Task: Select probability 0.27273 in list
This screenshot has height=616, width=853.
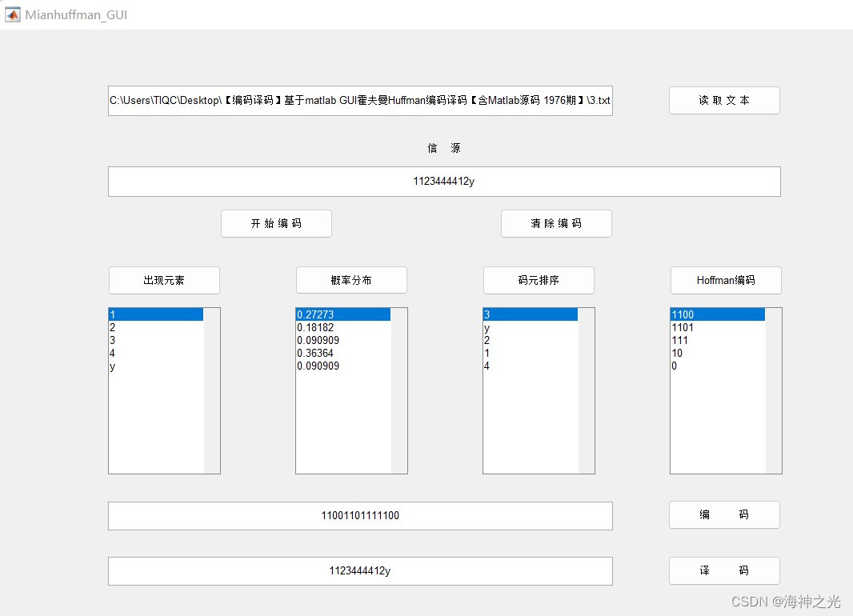Action: point(343,314)
